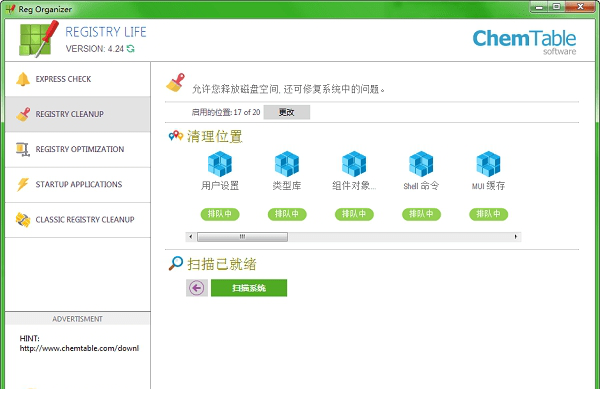
Task: Close the Reg Organizer window
Action: pos(580,7)
